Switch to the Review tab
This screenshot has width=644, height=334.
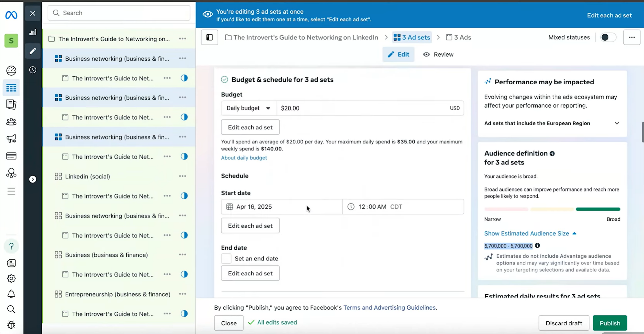click(x=438, y=54)
